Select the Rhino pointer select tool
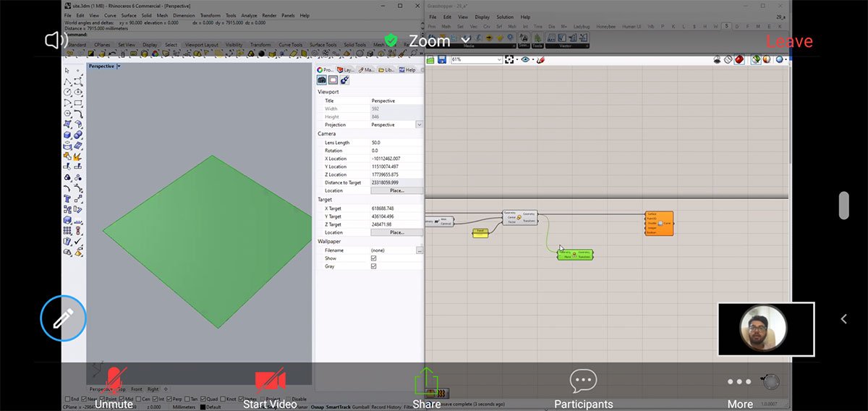The height and width of the screenshot is (411, 868). [67, 70]
